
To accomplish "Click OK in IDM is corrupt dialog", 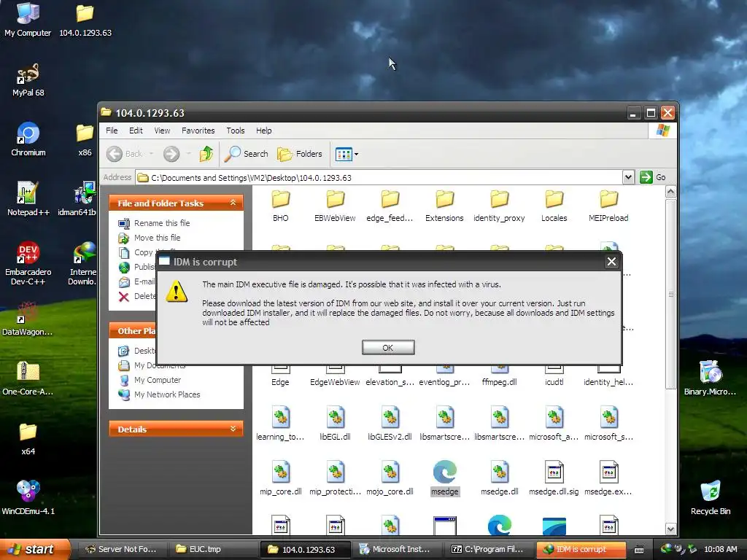I will click(x=388, y=348).
